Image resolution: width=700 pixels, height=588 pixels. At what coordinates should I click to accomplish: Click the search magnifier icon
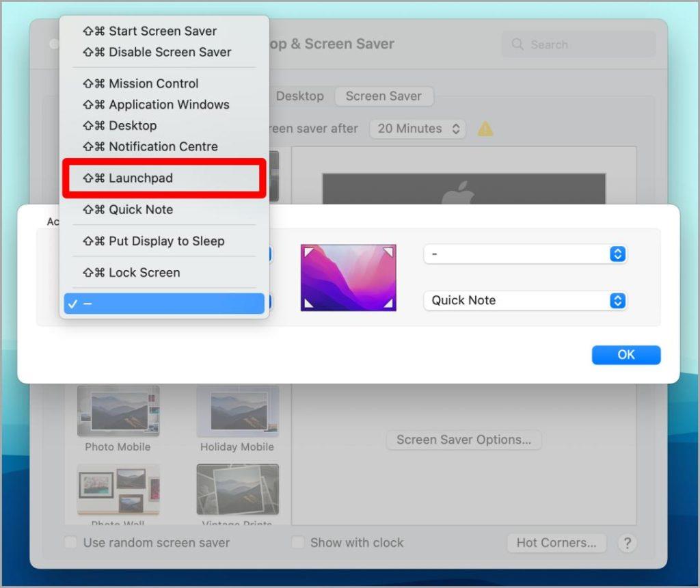pyautogui.click(x=517, y=44)
